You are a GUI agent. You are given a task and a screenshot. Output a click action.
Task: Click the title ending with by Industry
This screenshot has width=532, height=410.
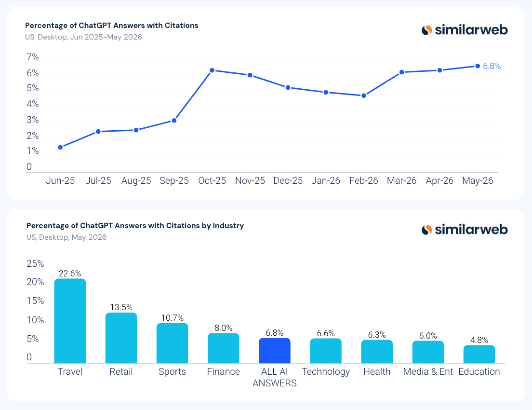135,226
